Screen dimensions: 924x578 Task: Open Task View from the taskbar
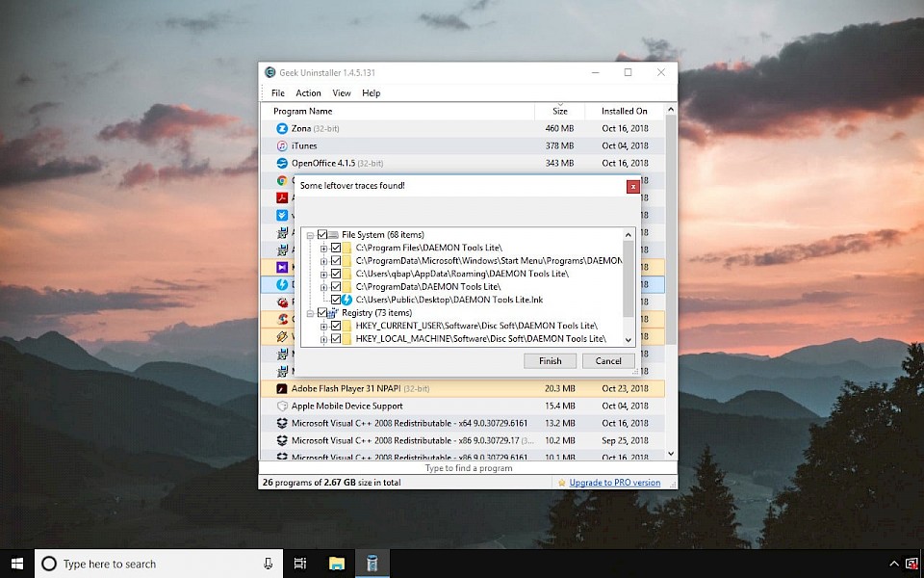300,564
